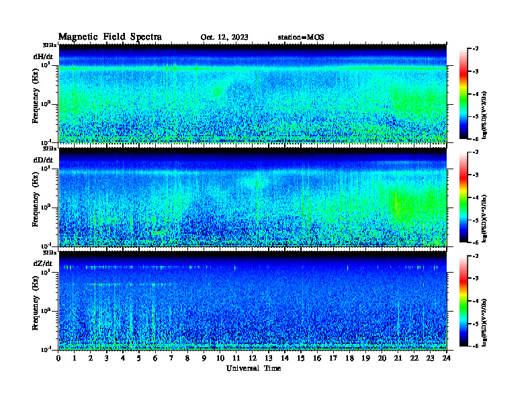Click hour tick label 23 on time axis

[x=430, y=359]
